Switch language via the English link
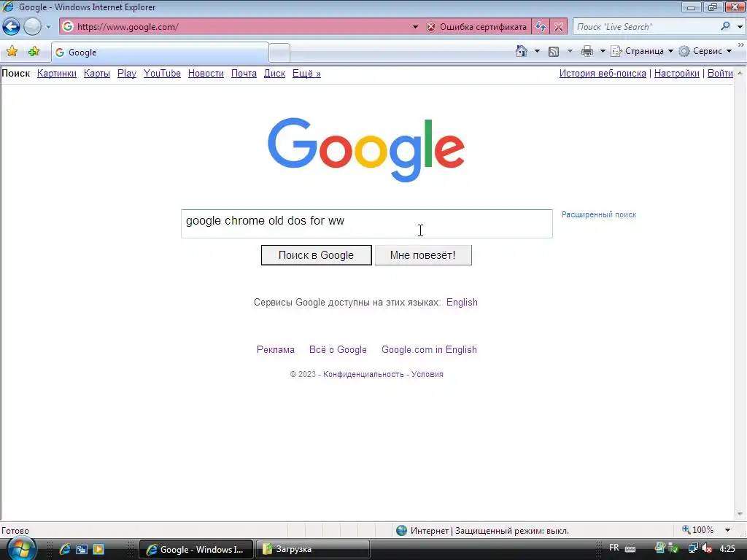 pos(462,303)
